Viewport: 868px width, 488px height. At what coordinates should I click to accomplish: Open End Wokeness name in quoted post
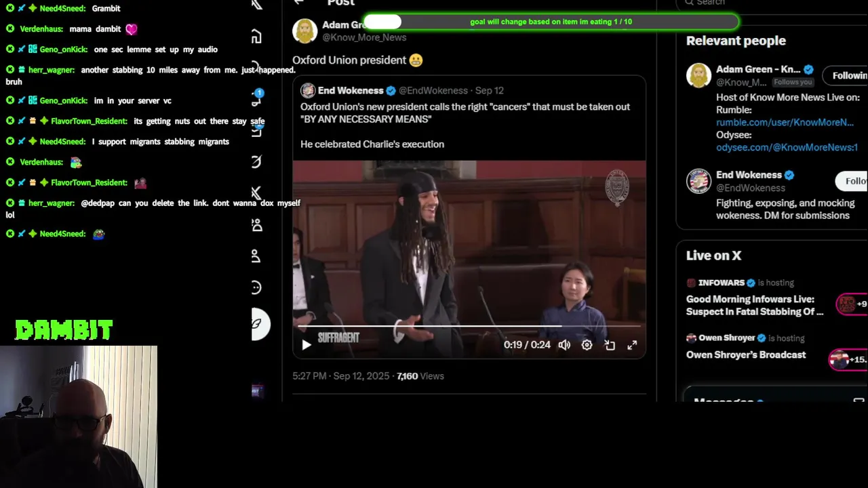tap(351, 90)
